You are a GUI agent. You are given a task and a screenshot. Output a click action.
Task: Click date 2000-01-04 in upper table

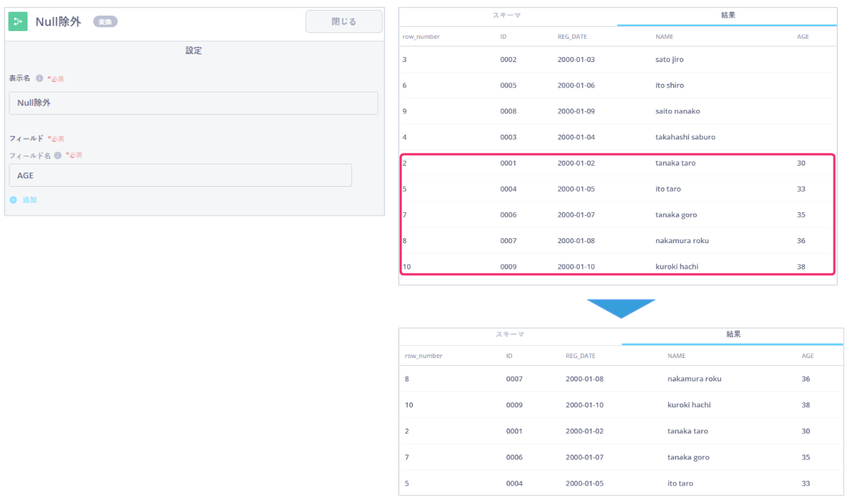[576, 137]
